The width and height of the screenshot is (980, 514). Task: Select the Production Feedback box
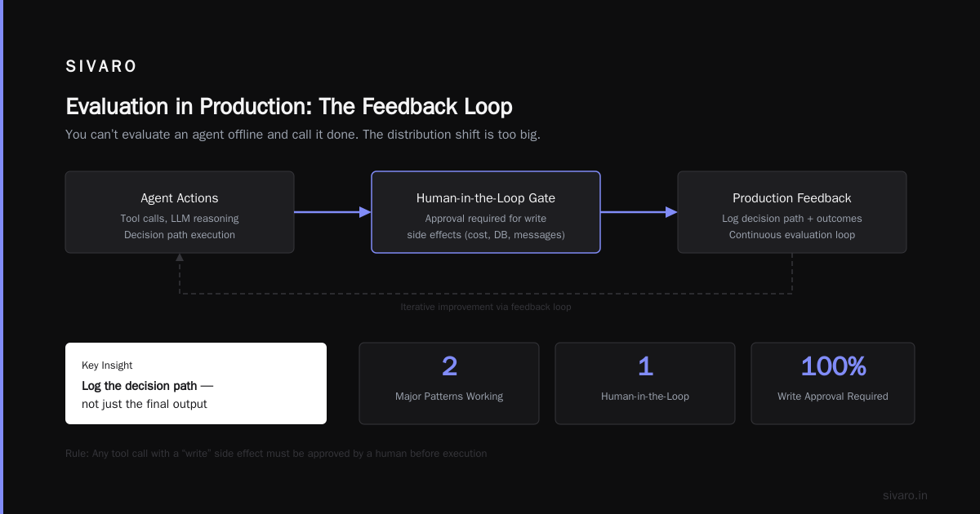click(792, 212)
